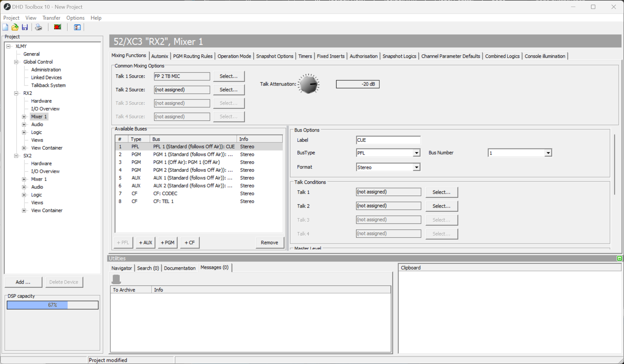The width and height of the screenshot is (624, 364).
Task: Click the archive icon in Messages panel
Action: pyautogui.click(x=116, y=279)
